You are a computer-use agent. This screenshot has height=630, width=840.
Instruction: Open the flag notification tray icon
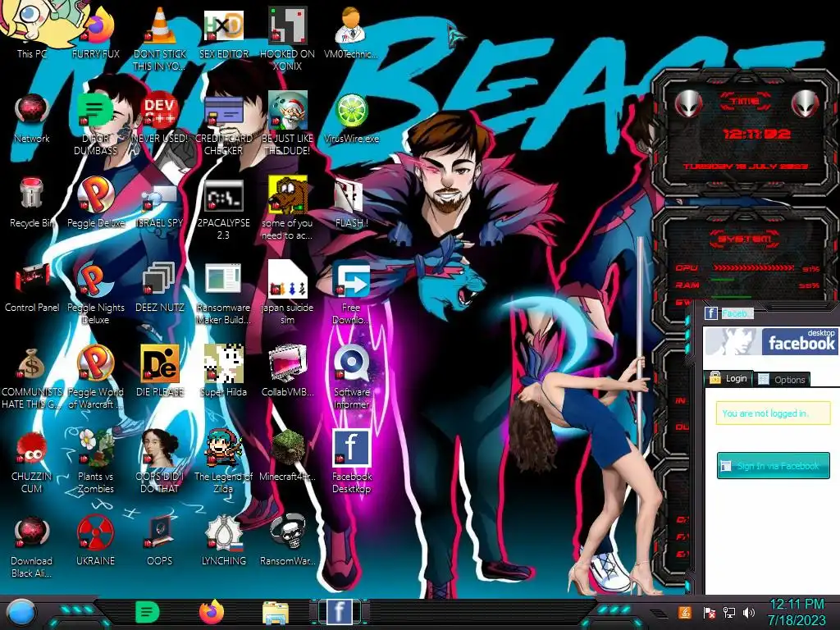coord(710,613)
